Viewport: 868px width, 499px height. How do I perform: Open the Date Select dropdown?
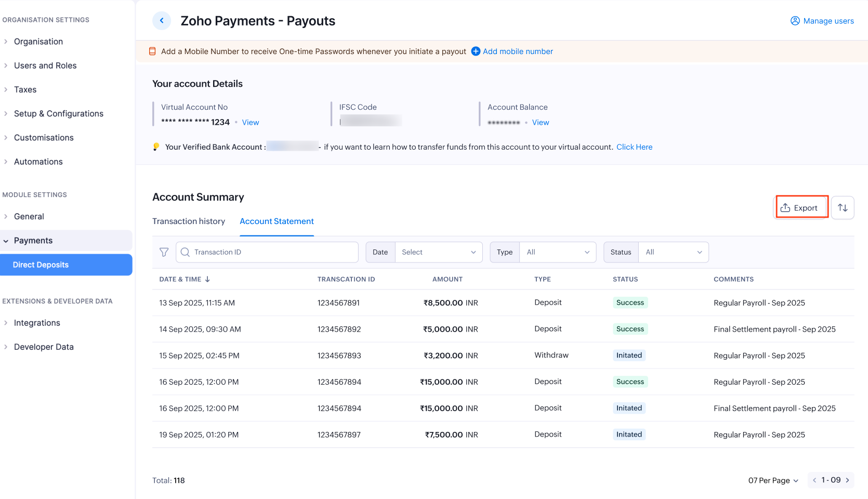(438, 252)
